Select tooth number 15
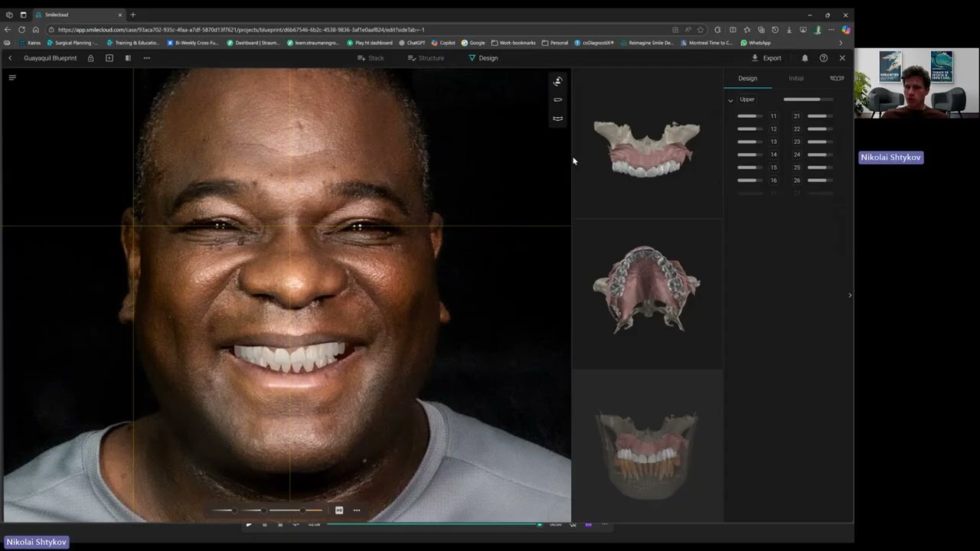The width and height of the screenshot is (980, 551). tap(773, 168)
